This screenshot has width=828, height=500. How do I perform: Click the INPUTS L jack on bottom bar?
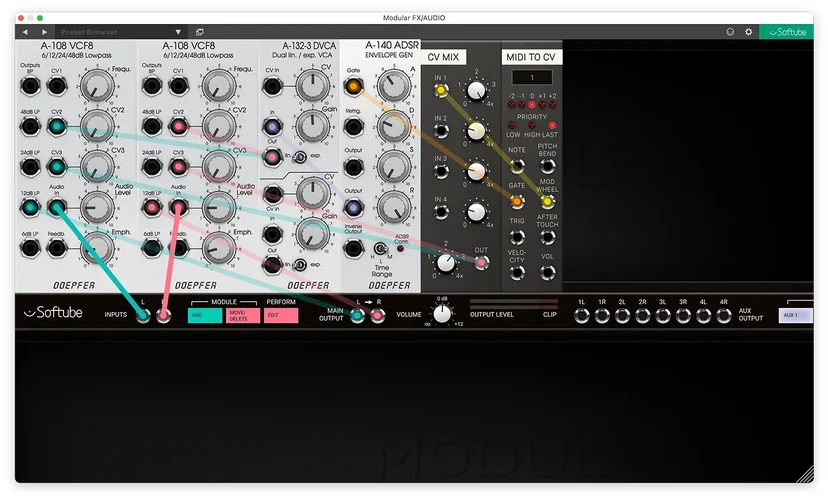coord(143,316)
